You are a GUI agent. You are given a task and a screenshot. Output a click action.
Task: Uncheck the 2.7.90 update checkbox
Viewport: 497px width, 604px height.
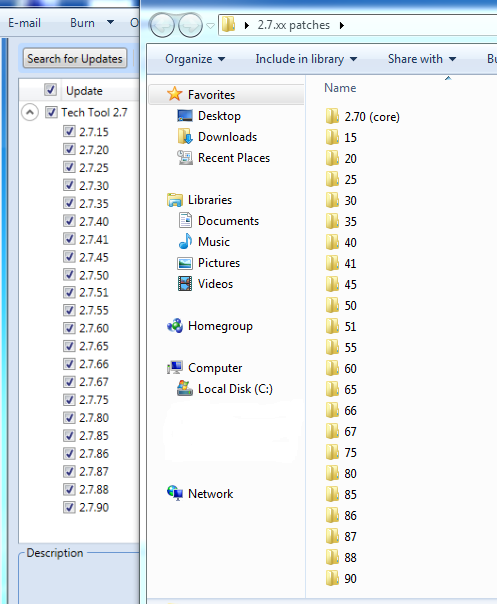69,507
